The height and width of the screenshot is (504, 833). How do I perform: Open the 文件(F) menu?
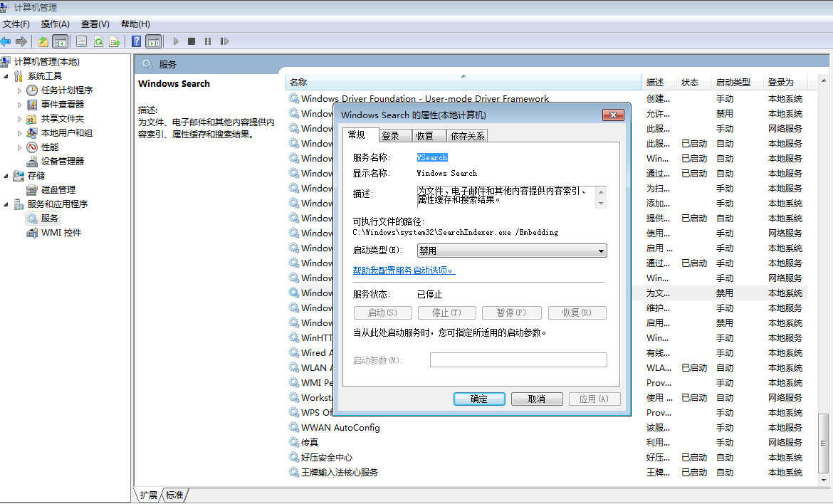16,24
